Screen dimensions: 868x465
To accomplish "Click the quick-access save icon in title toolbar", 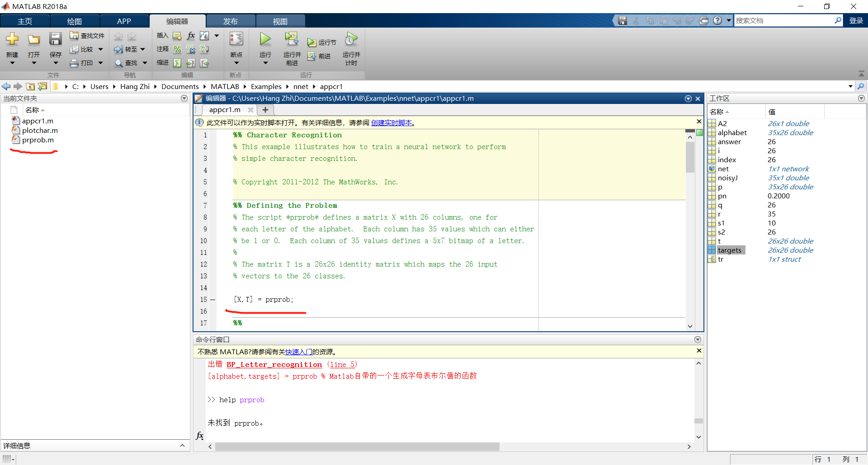I will [x=623, y=20].
